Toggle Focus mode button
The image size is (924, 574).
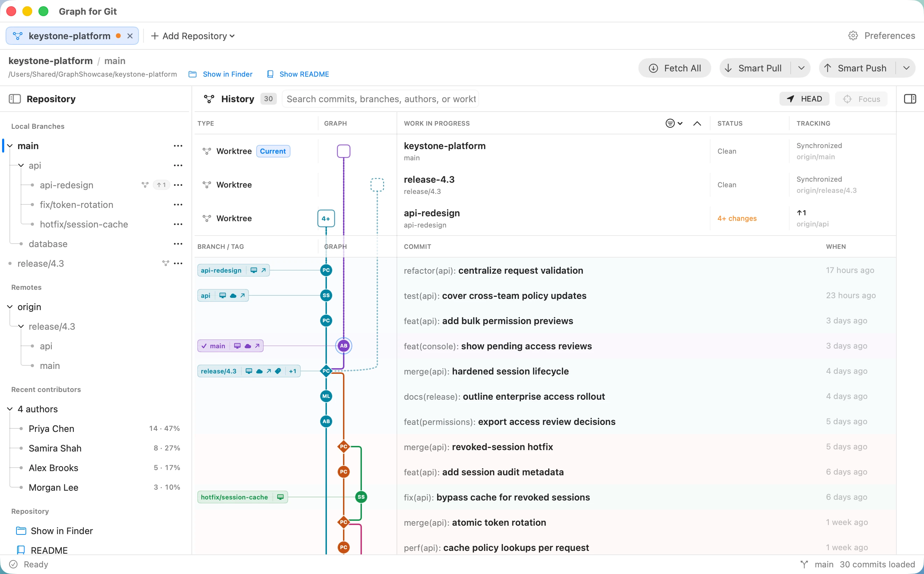point(861,99)
